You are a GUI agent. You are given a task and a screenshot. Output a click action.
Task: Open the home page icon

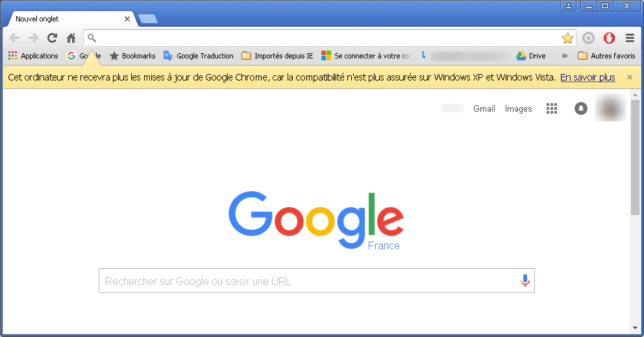71,38
